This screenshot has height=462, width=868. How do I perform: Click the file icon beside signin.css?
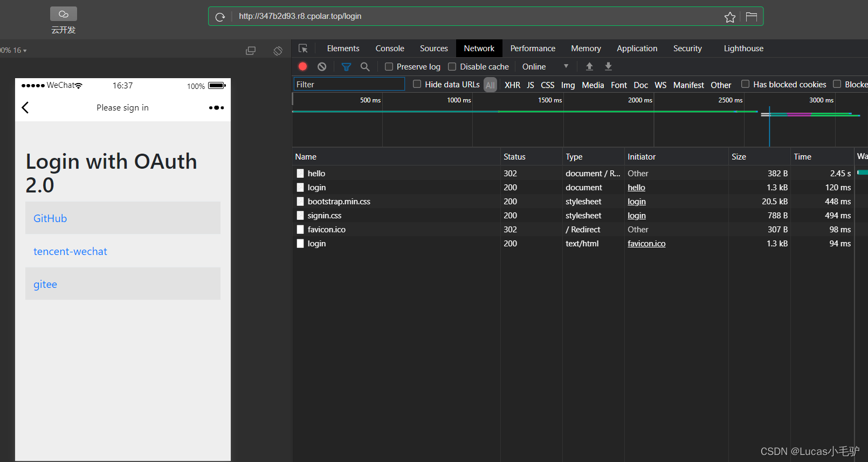tap(300, 216)
